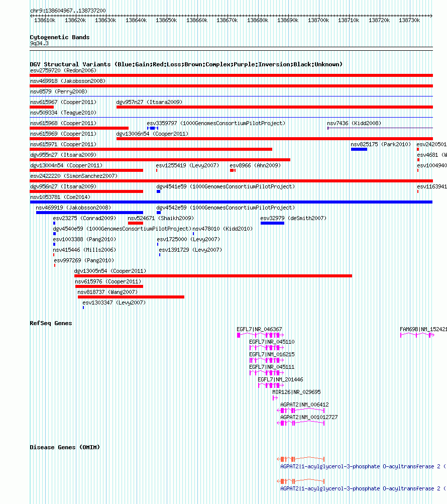447x504 pixels.
Task: Click EGFL7|NM_016215 gene label
Action: 272,355
